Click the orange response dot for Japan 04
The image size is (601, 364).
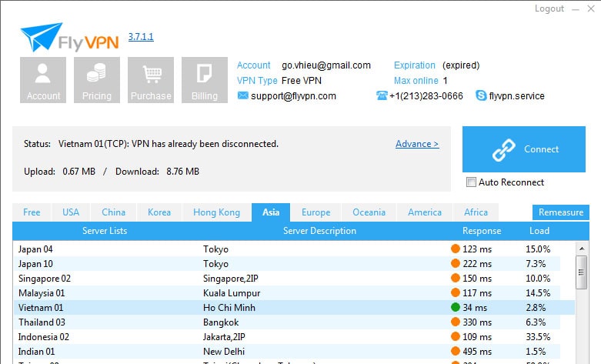coord(456,249)
